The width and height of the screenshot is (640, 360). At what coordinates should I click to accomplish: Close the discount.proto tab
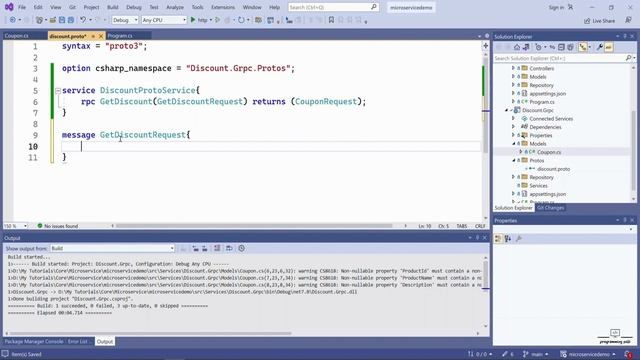coord(101,36)
